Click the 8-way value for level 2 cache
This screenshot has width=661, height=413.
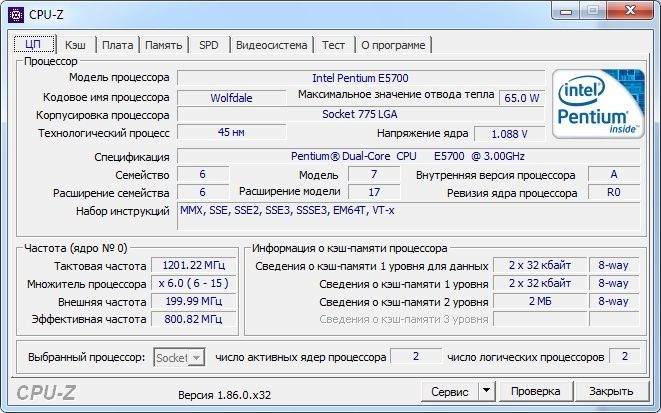613,301
